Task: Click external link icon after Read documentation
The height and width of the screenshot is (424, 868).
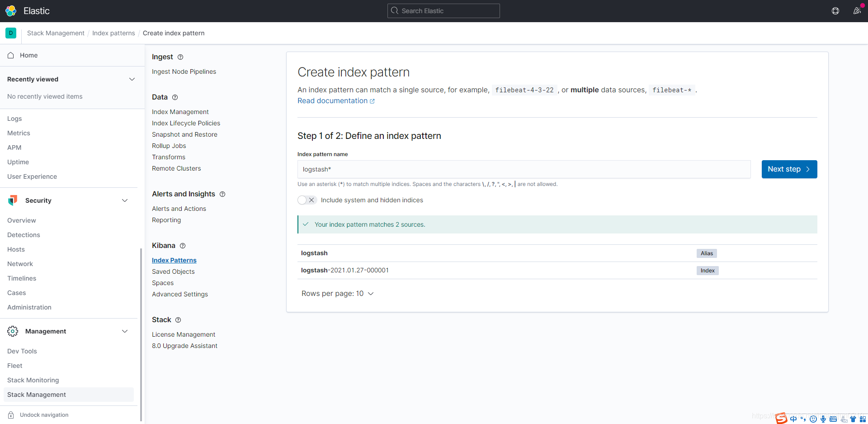Action: [x=372, y=101]
